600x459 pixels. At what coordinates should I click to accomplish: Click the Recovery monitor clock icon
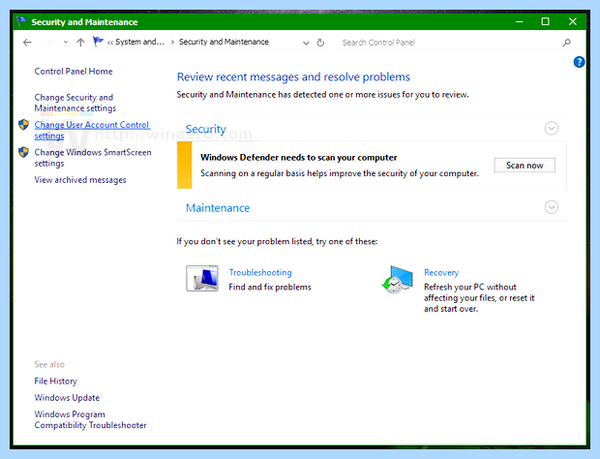point(398,280)
